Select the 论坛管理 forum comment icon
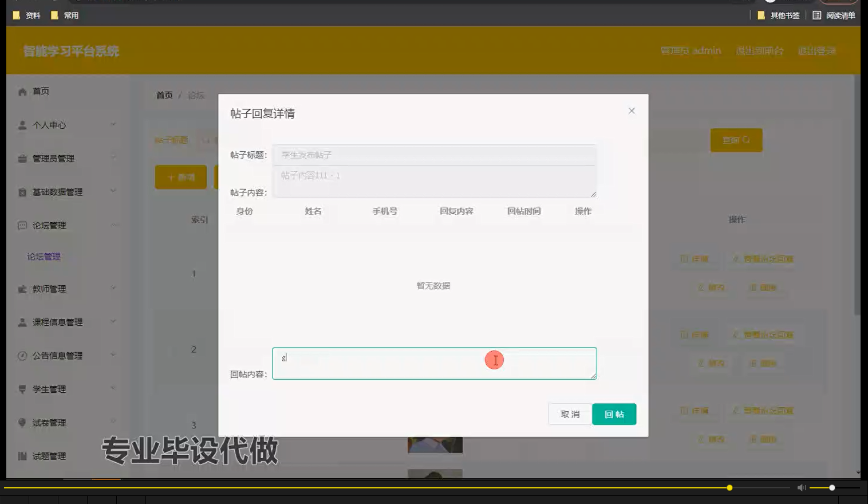This screenshot has height=504, width=868. pyautogui.click(x=22, y=225)
